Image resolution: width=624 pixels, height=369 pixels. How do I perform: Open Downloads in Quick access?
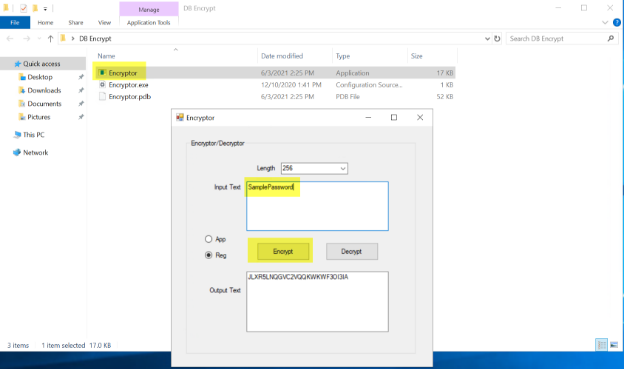coord(44,90)
